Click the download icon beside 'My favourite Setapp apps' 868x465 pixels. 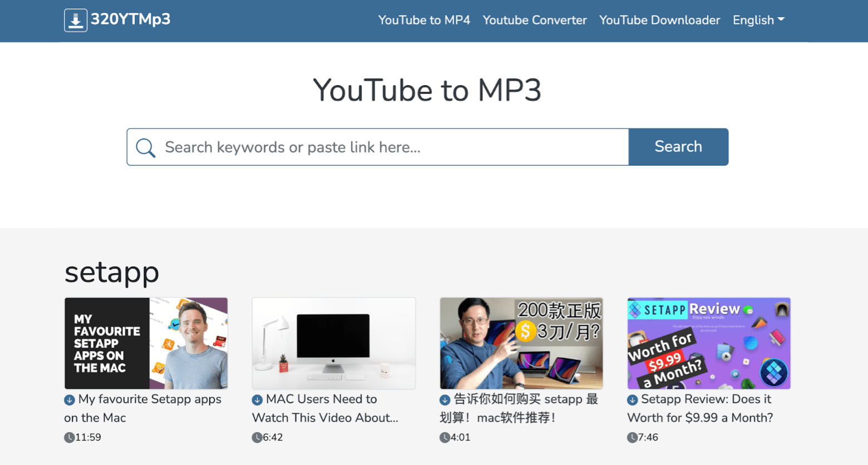(69, 399)
